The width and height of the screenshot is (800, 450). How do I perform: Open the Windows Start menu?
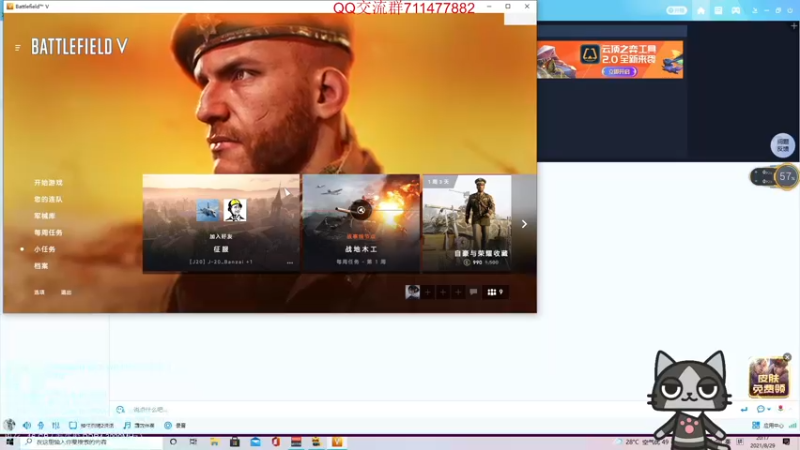9,442
